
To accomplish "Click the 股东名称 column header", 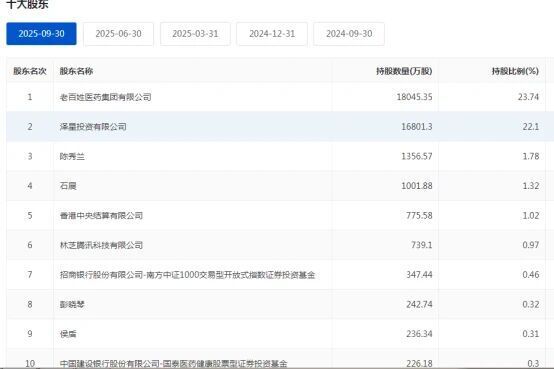I will click(76, 71).
